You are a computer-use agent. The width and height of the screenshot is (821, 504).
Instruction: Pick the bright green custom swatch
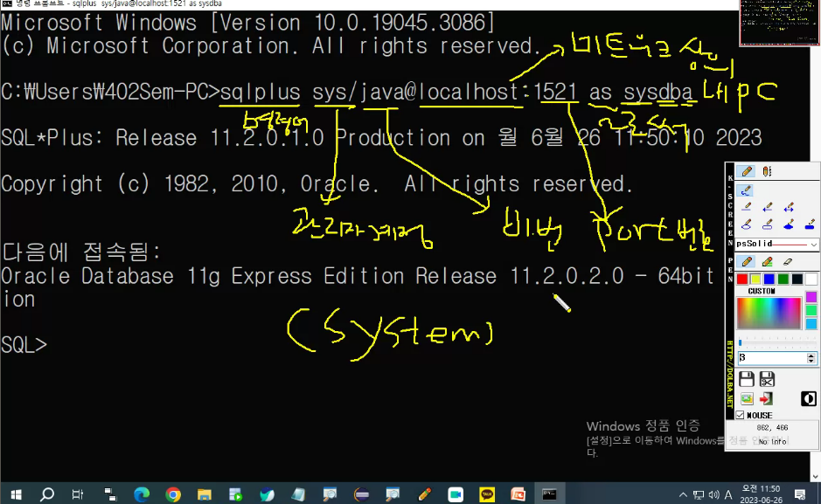[811, 311]
